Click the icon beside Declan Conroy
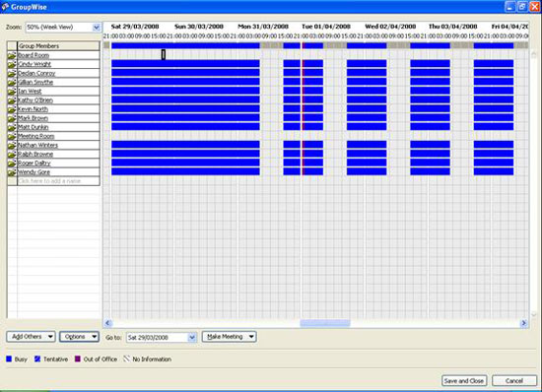This screenshot has width=542, height=392. (12, 73)
